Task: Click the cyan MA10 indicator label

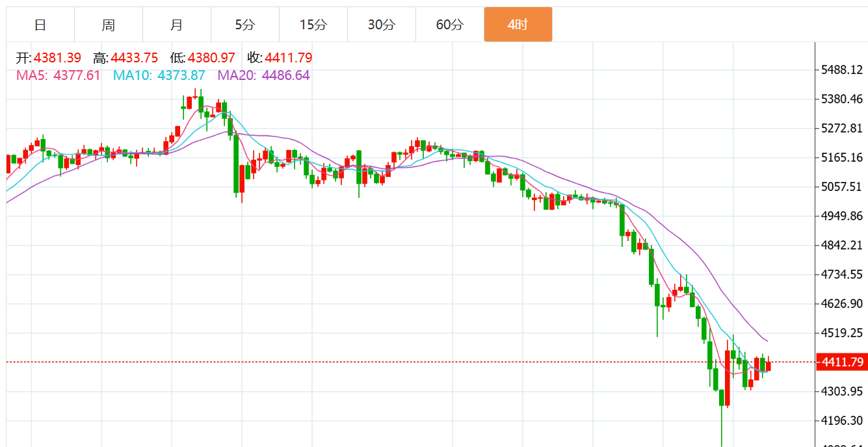Action: click(159, 75)
